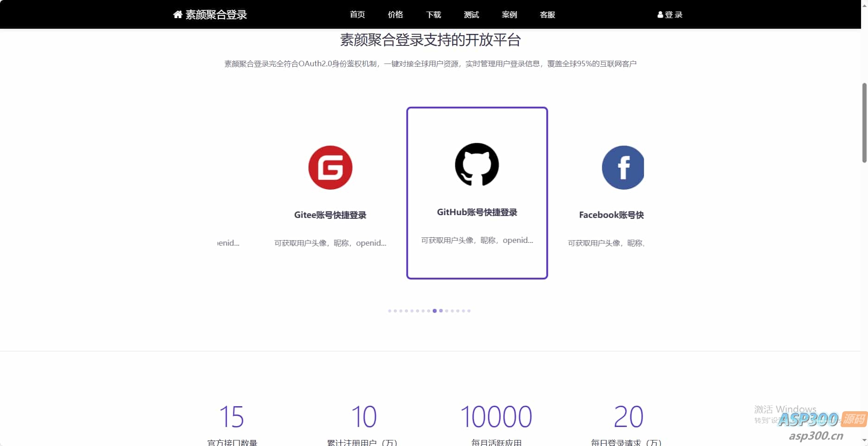Viewport: 868px width, 446px height.
Task: Open the 案例 page from the navbar
Action: [x=509, y=14]
